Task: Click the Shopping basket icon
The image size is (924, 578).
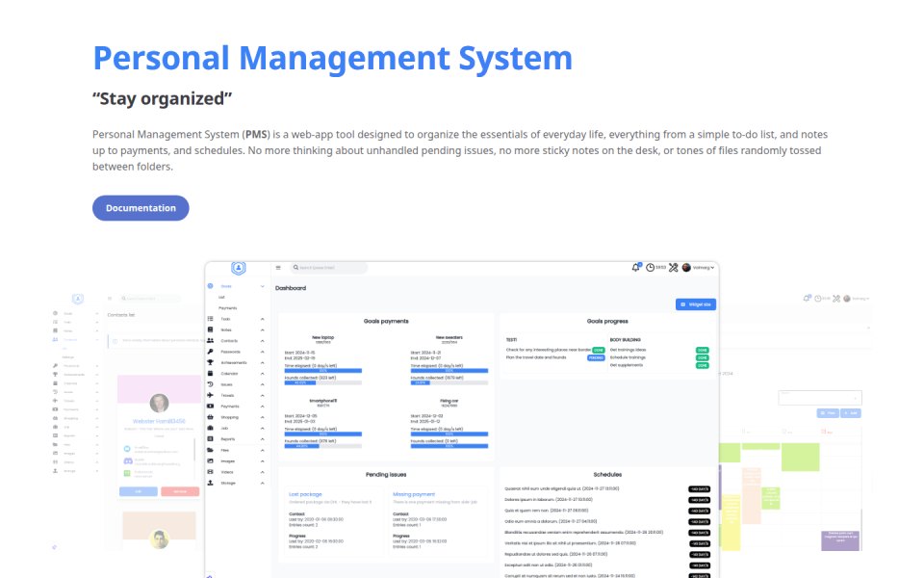Action: (210, 417)
